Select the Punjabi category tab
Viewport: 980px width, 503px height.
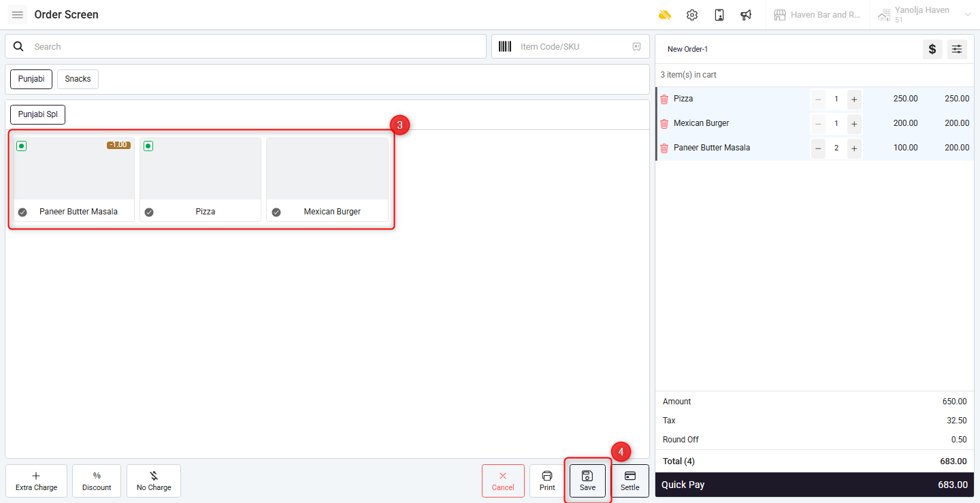click(x=31, y=79)
